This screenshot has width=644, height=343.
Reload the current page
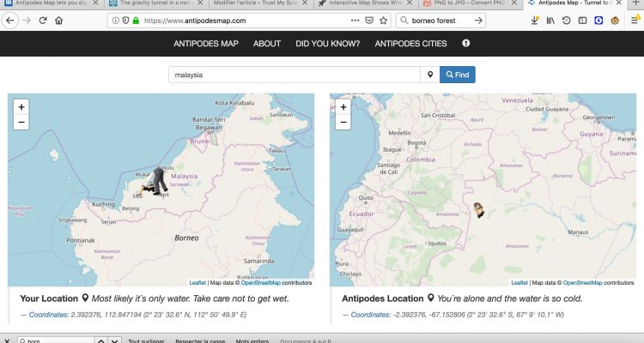(x=43, y=21)
